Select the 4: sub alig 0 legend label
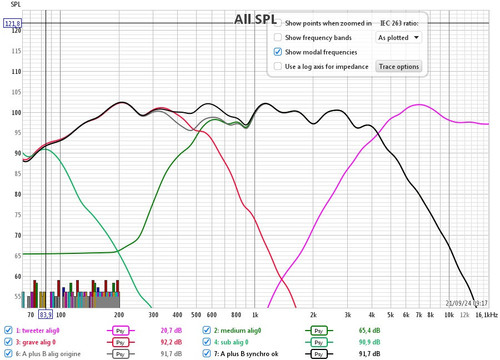 pyautogui.click(x=231, y=342)
